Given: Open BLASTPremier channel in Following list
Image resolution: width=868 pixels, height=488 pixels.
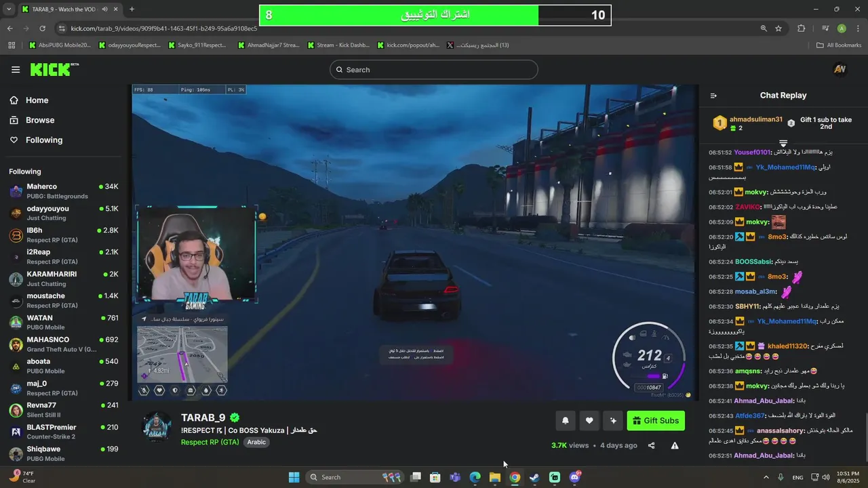Looking at the screenshot, I should click(64, 432).
